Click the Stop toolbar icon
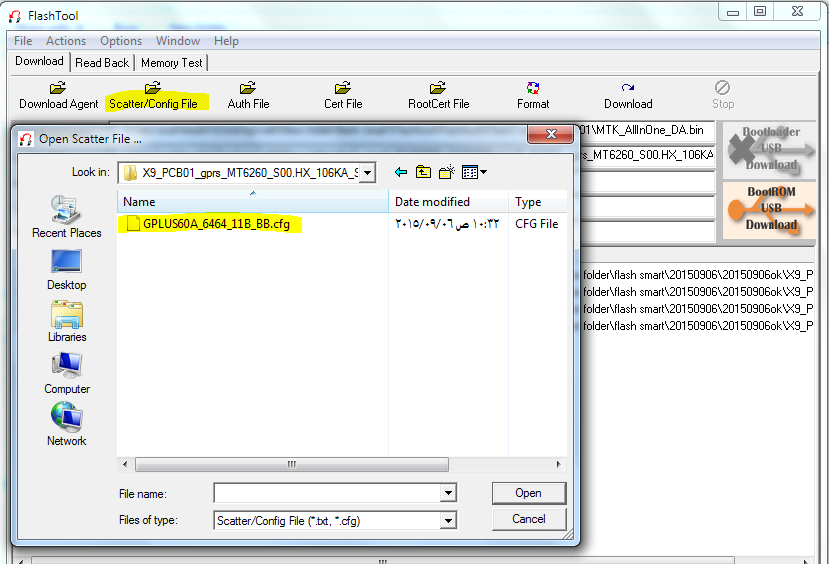The width and height of the screenshot is (829, 564). click(723, 96)
